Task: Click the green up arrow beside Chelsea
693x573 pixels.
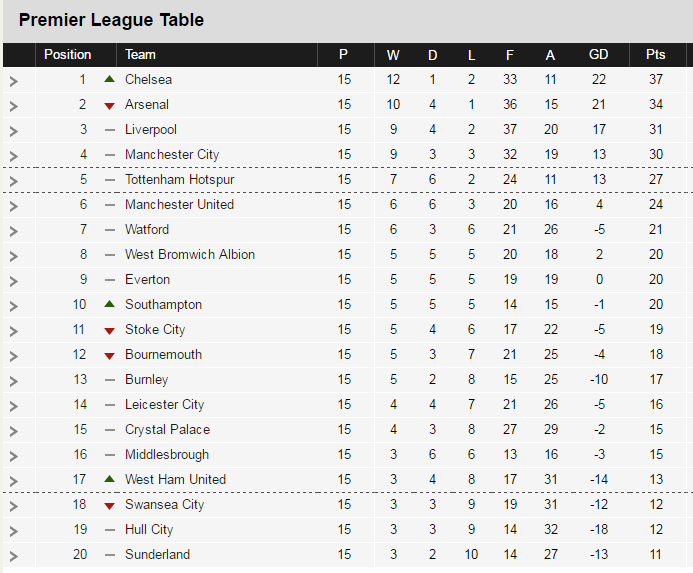Action: pyautogui.click(x=110, y=79)
